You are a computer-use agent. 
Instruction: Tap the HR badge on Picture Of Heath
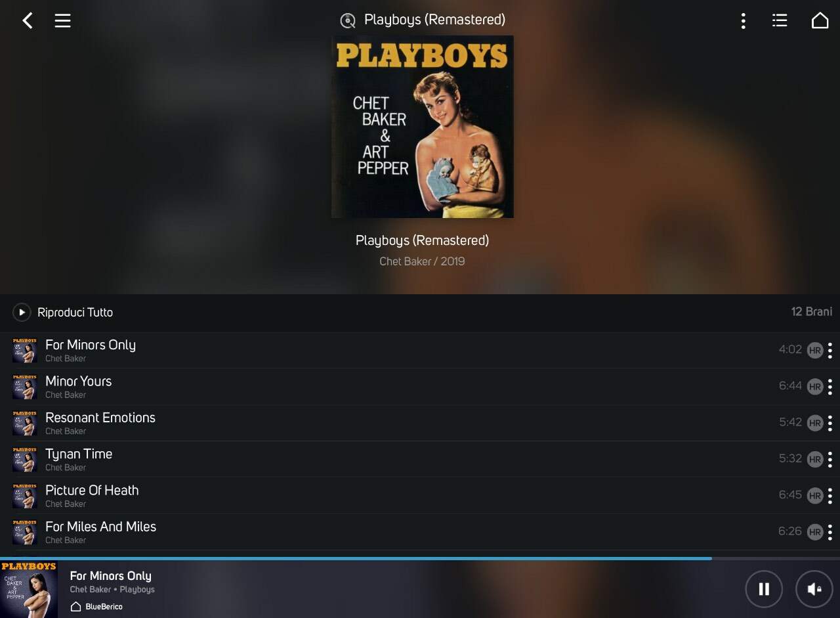pos(815,496)
